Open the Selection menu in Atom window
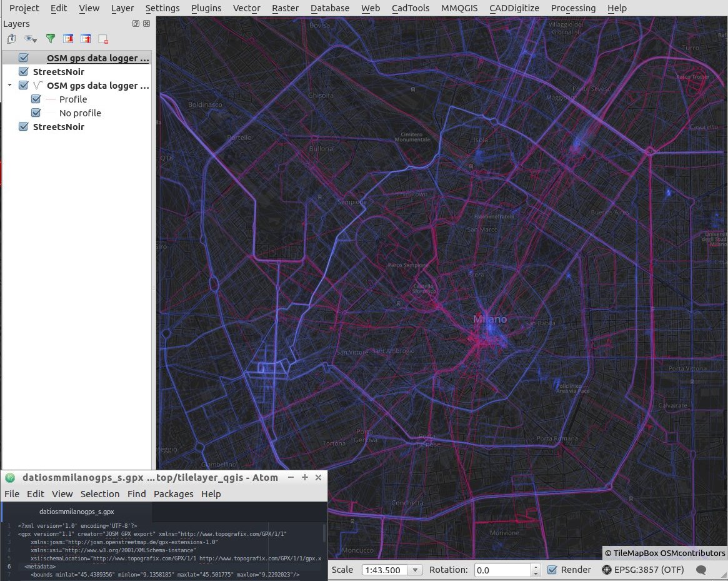The height and width of the screenshot is (581, 728). pos(100,493)
